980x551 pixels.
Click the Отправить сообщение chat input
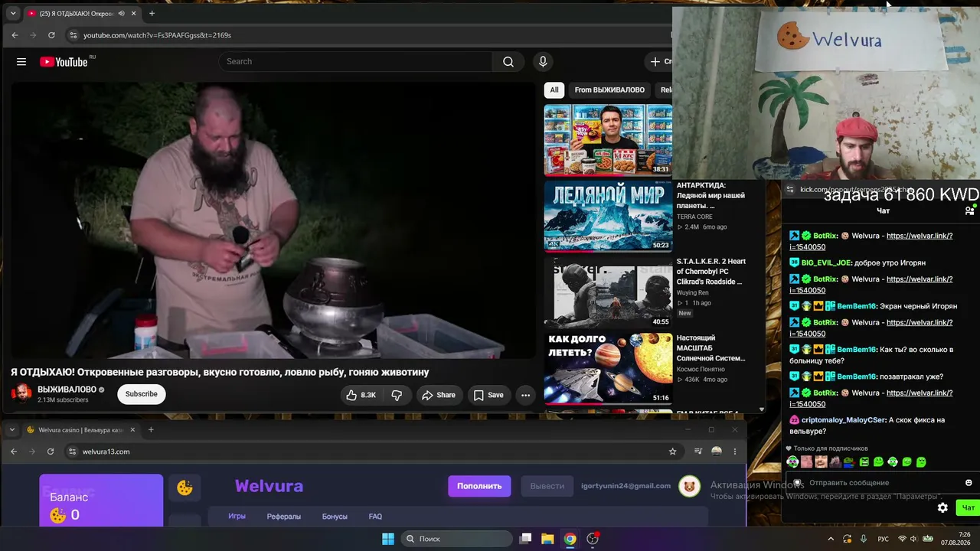tap(880, 483)
